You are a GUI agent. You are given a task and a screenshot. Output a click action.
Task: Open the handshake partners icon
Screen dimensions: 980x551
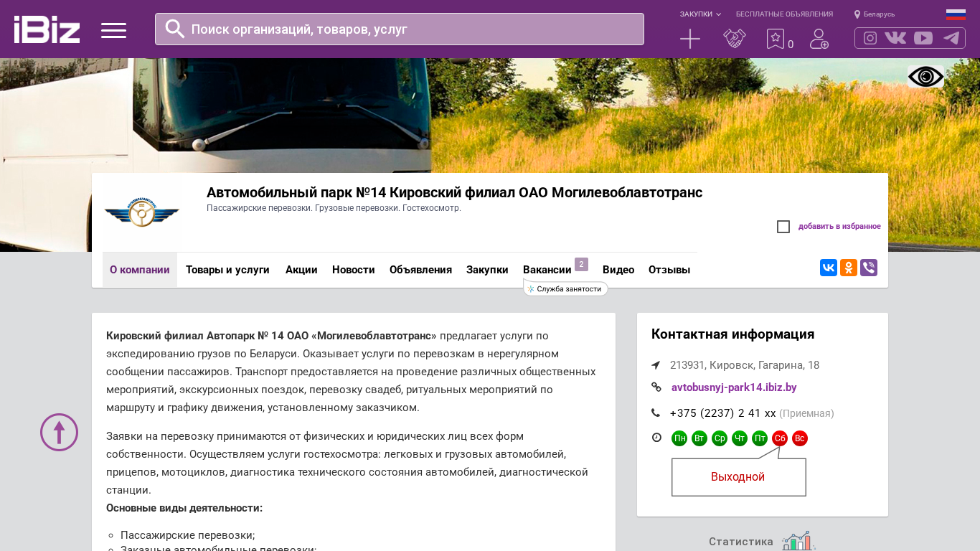(x=734, y=39)
